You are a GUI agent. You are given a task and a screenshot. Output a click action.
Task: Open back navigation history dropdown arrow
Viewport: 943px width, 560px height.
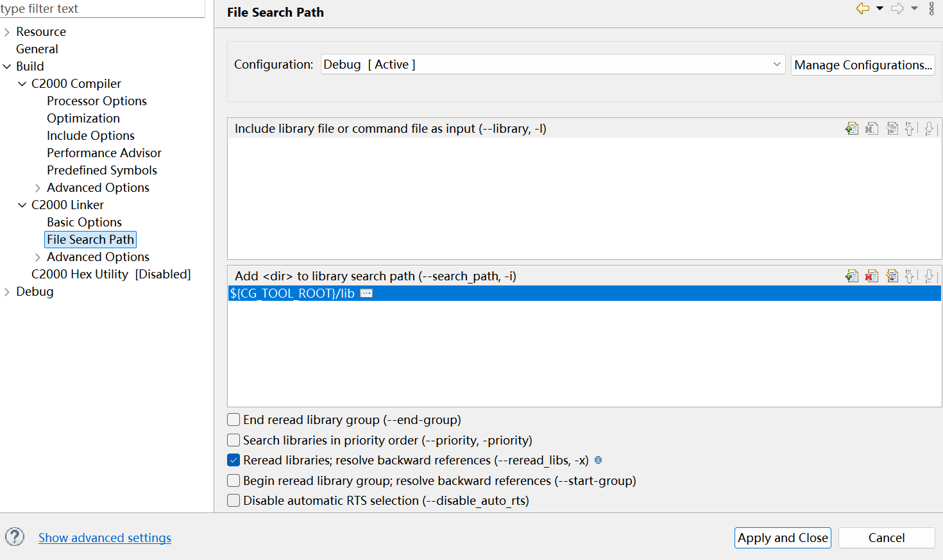(879, 8)
